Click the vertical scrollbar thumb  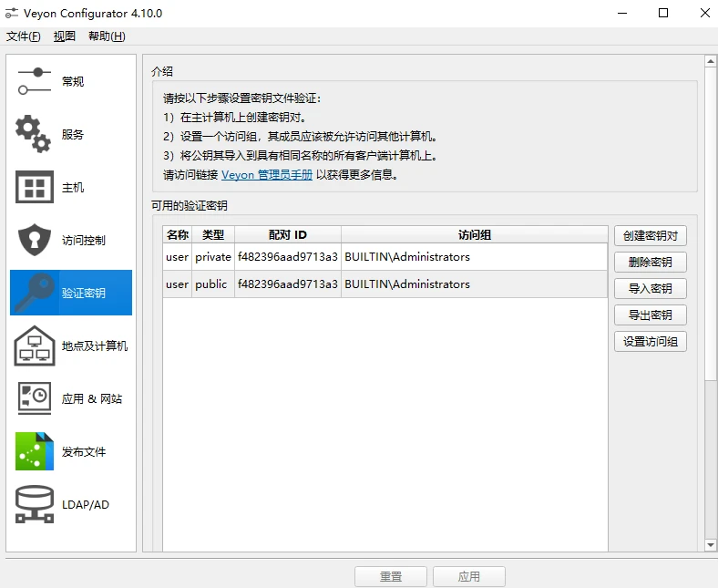710,223
